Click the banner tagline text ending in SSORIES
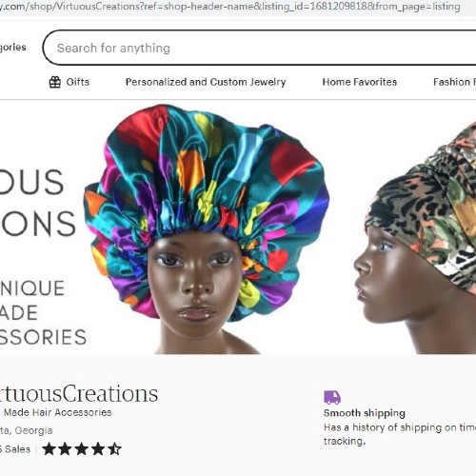Image resolution: width=476 pixels, height=476 pixels. click(43, 312)
